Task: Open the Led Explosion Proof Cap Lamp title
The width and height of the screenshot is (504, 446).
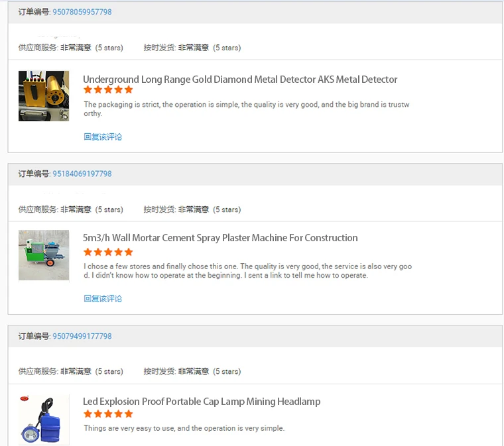Action: point(202,402)
